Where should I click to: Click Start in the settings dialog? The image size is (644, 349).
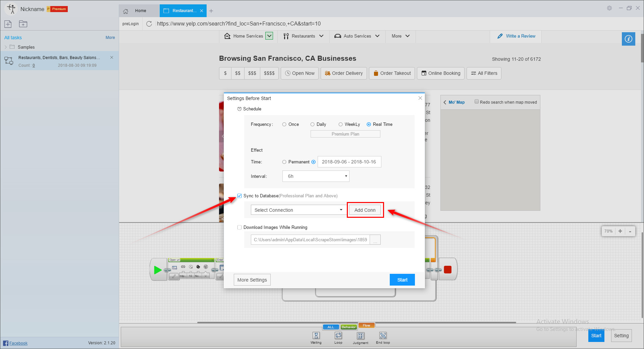[402, 280]
